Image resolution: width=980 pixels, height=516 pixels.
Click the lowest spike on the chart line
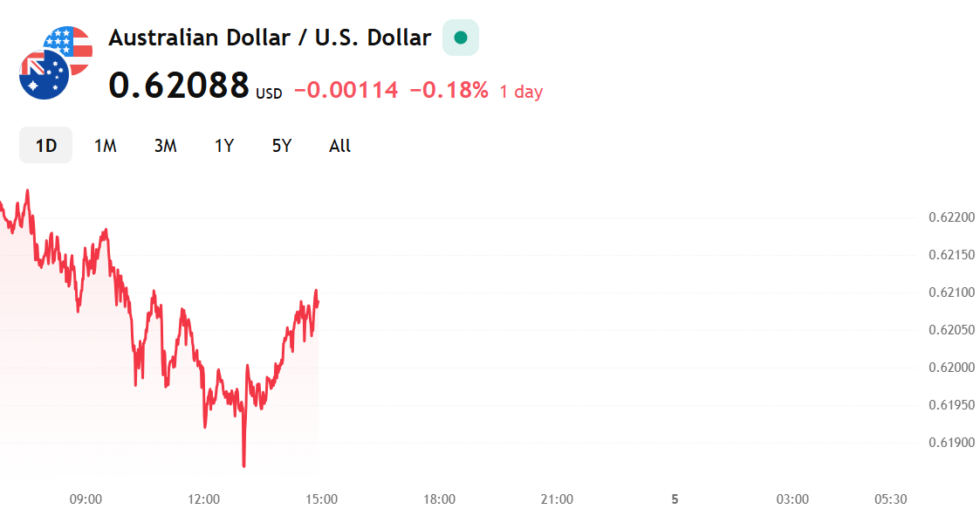pyautogui.click(x=243, y=464)
